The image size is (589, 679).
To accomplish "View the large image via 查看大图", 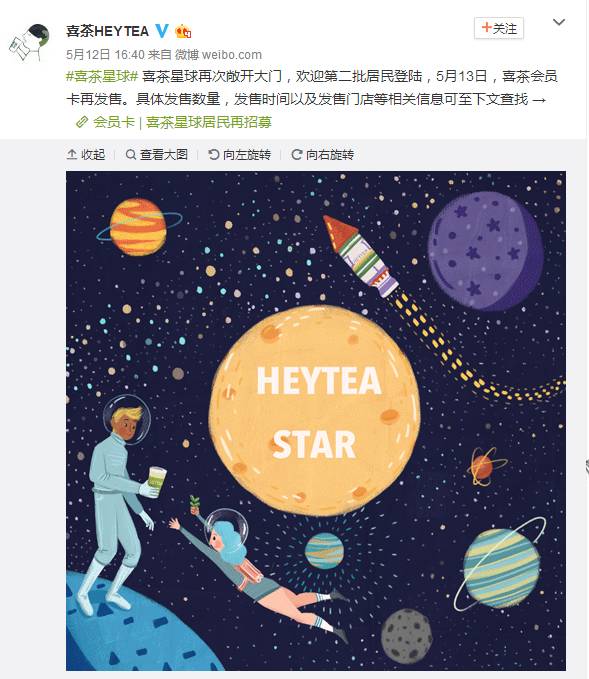I will [157, 155].
